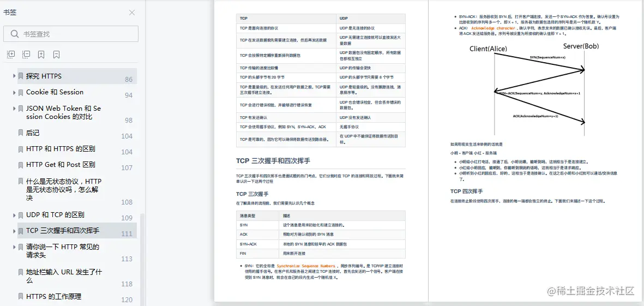Click bookmark icon beside HTTPS 的工作原理
Image resolution: width=644 pixels, height=306 pixels.
point(21,296)
